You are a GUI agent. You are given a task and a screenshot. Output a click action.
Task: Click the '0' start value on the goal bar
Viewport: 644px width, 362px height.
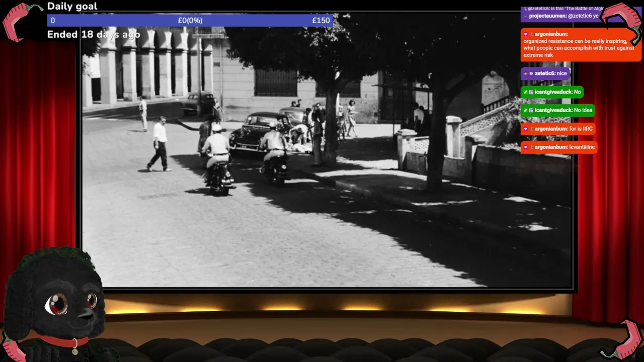click(x=53, y=21)
